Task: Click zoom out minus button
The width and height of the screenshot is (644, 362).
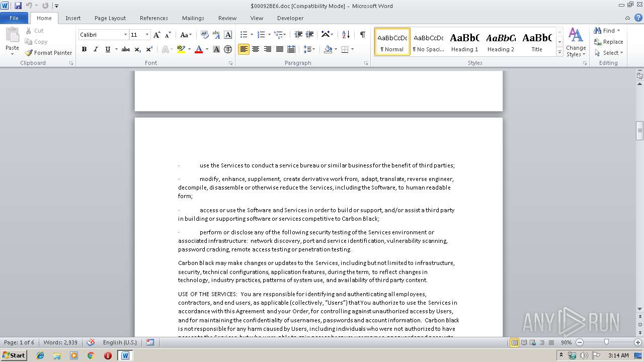Action: (580, 342)
